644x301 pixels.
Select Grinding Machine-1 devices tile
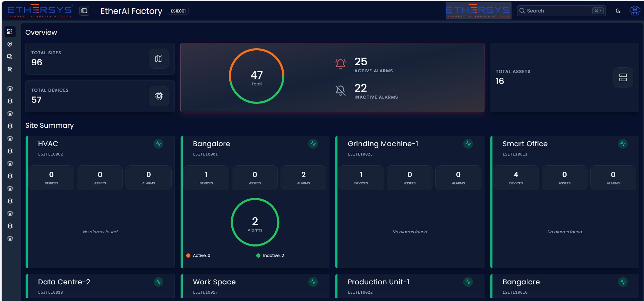(361, 178)
